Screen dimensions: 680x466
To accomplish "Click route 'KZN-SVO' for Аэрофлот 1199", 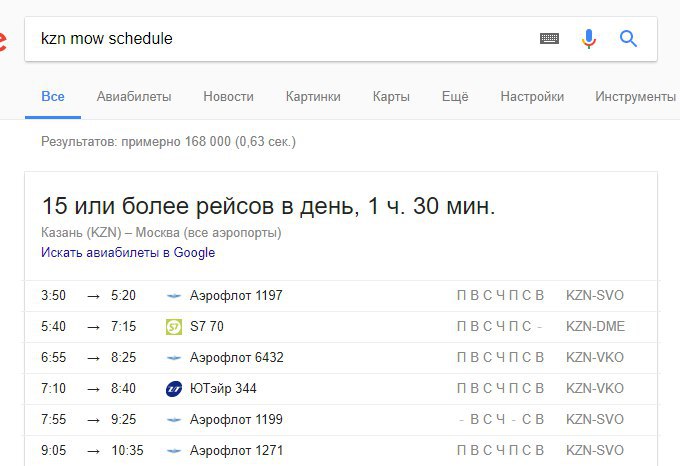I will (x=595, y=420).
